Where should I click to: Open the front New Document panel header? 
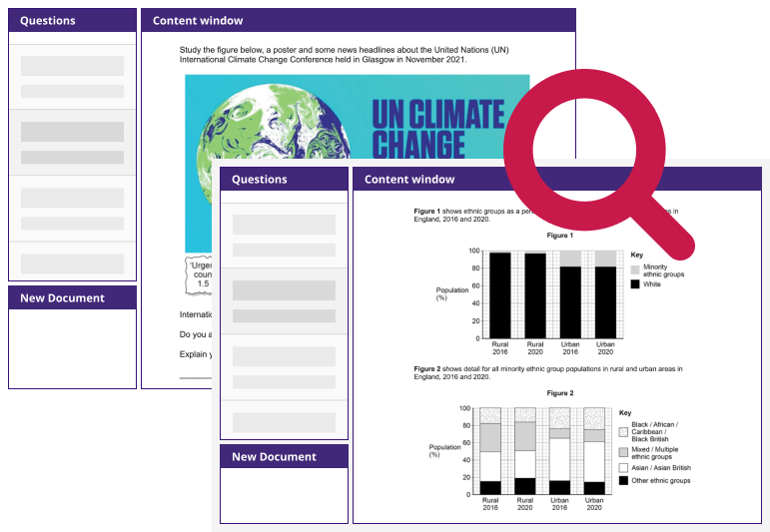pyautogui.click(x=284, y=457)
